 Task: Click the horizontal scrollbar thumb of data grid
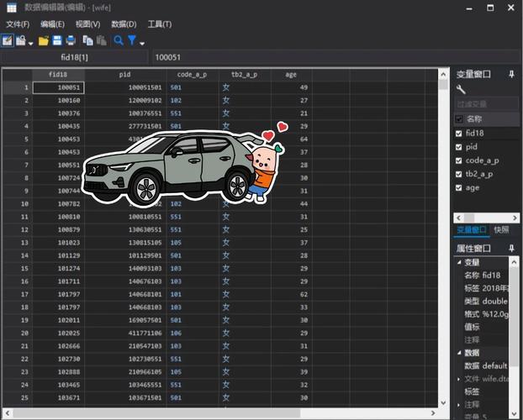coord(156,413)
